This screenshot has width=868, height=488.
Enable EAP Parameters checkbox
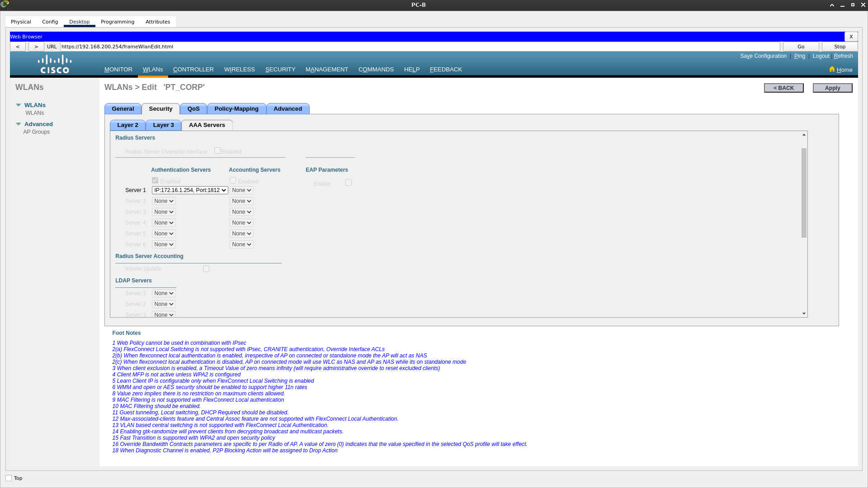coord(349,183)
